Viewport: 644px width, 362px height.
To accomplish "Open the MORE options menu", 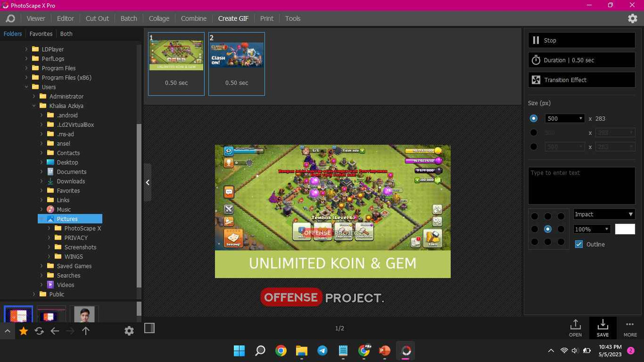I will (630, 328).
